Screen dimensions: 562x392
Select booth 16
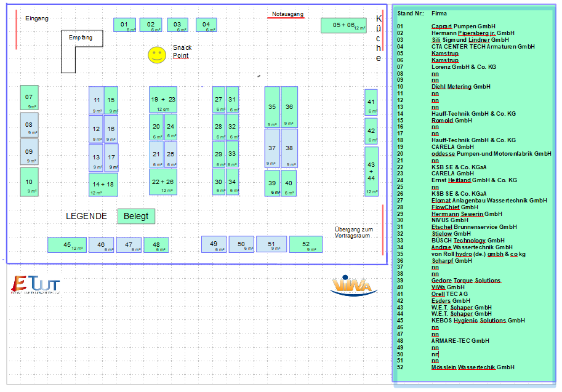(111, 129)
